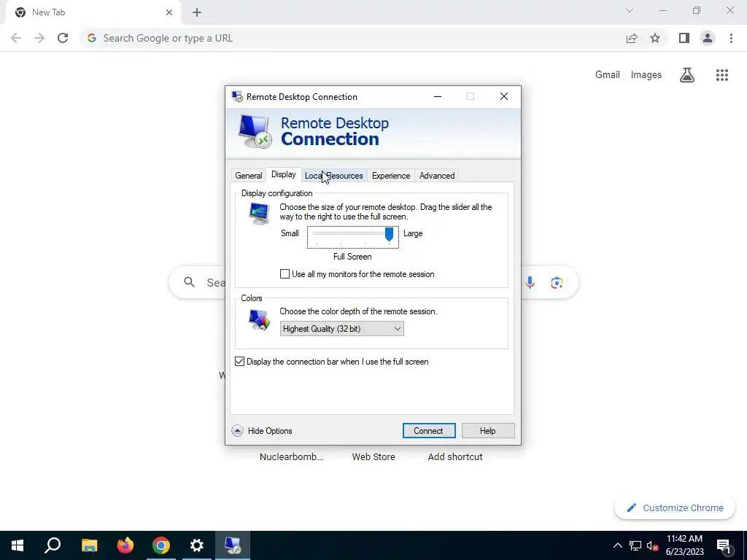Show hidden system tray icons
747x560 pixels.
coord(617,545)
